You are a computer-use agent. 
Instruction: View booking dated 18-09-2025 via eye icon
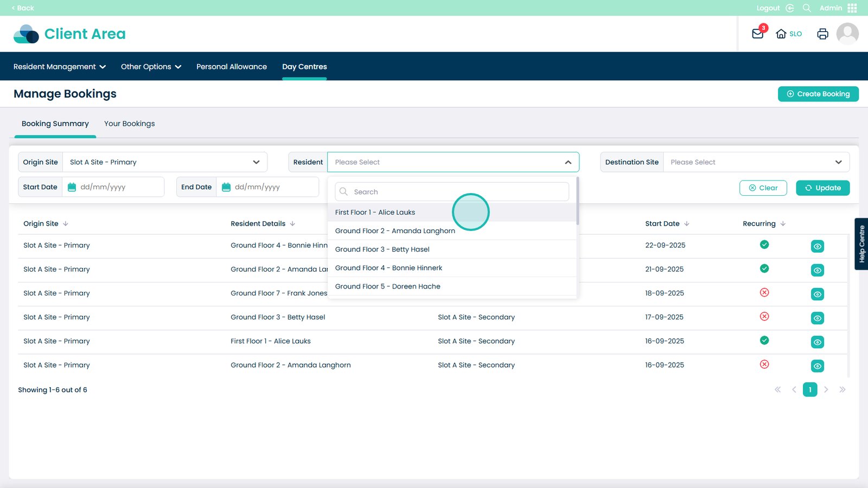[817, 294]
